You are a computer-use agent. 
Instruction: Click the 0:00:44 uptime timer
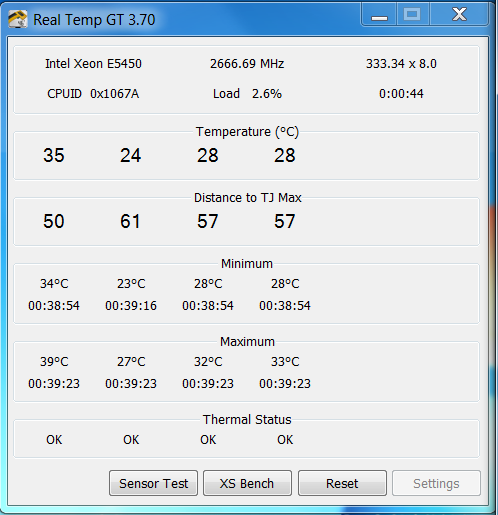pyautogui.click(x=401, y=94)
